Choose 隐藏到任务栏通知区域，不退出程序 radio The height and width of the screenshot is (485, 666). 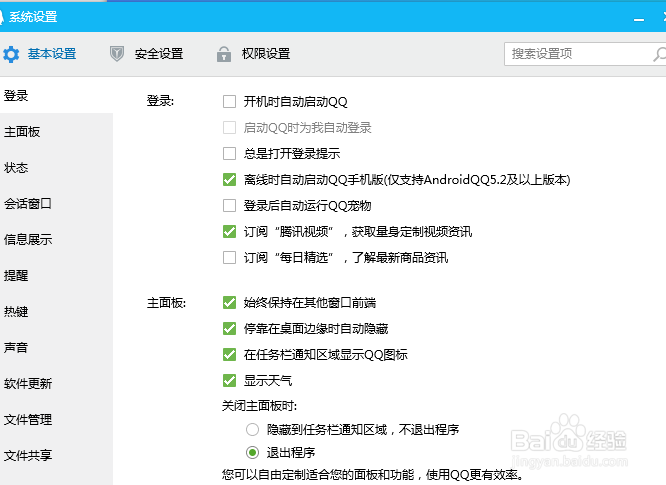pos(252,429)
